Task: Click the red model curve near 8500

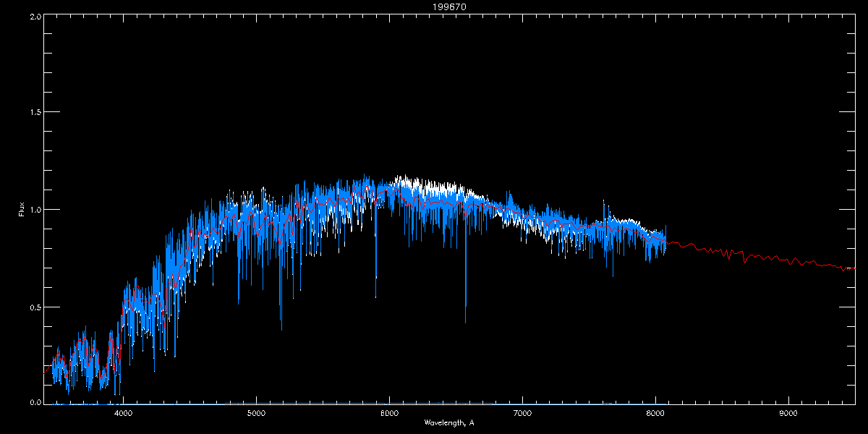Action: point(723,252)
